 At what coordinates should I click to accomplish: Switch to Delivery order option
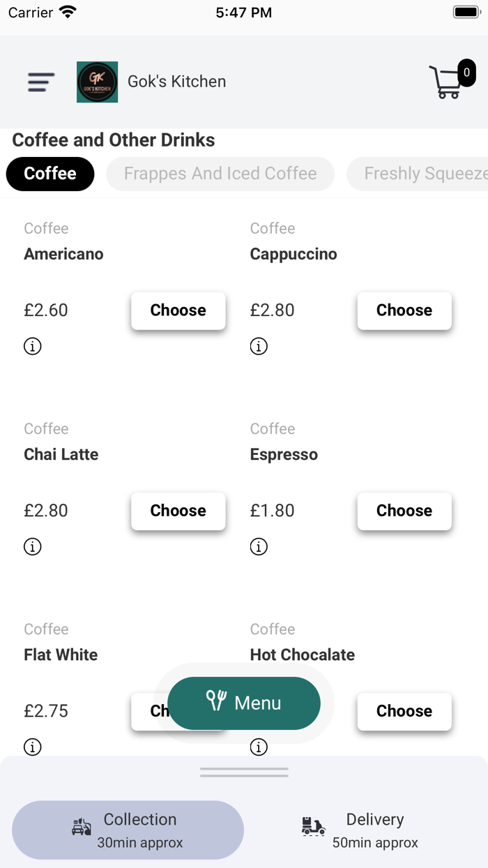click(360, 830)
